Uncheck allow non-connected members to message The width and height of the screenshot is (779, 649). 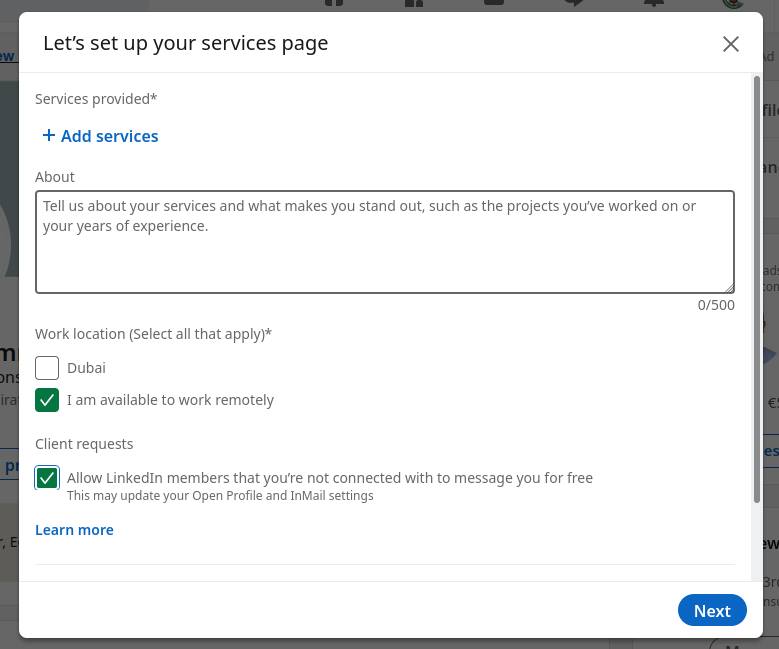pos(47,478)
